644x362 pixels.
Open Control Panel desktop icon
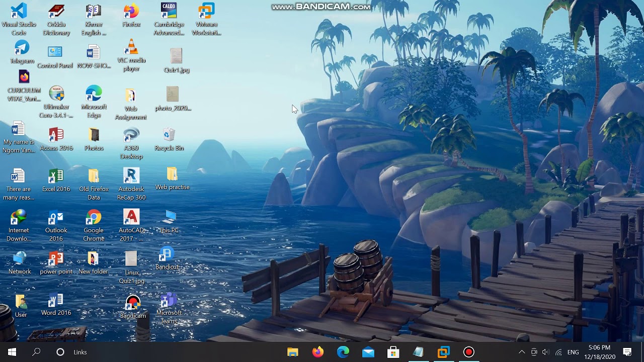coord(55,56)
